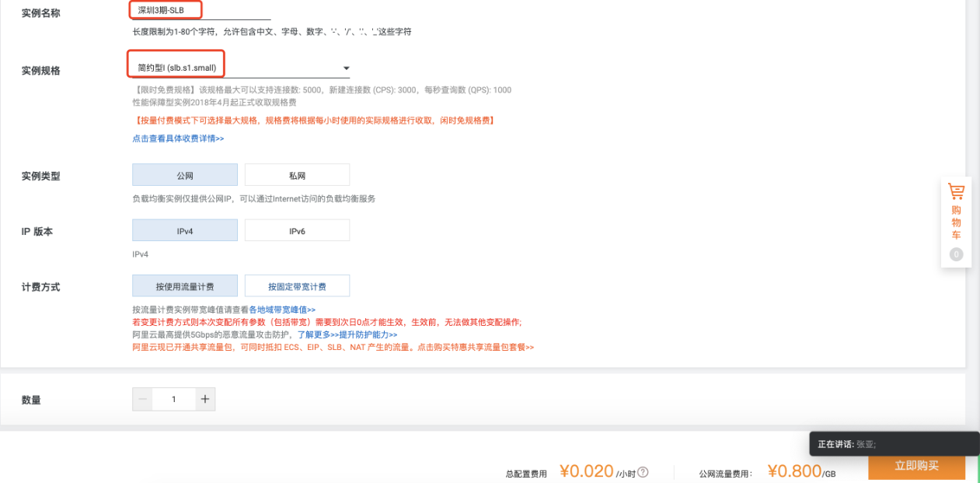Click the cart badge showing zero items

point(956,254)
